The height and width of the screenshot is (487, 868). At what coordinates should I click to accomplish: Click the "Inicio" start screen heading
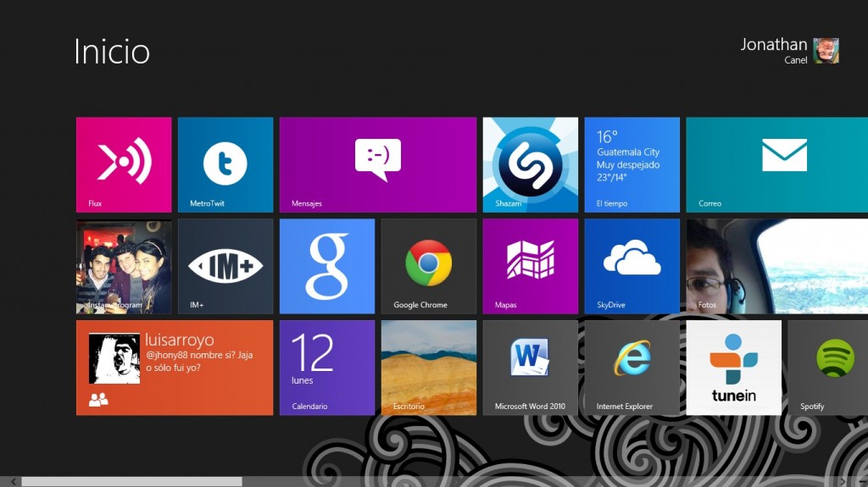[113, 52]
